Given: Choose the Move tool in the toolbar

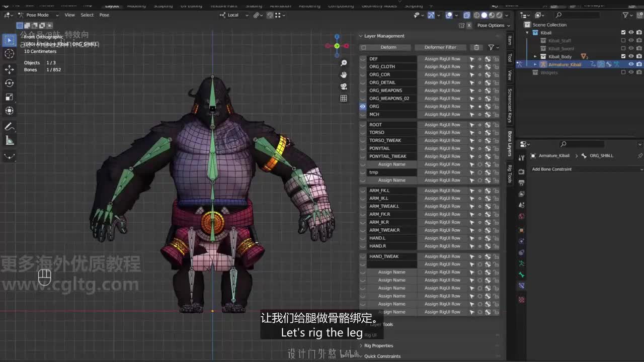Looking at the screenshot, I should click(10, 69).
